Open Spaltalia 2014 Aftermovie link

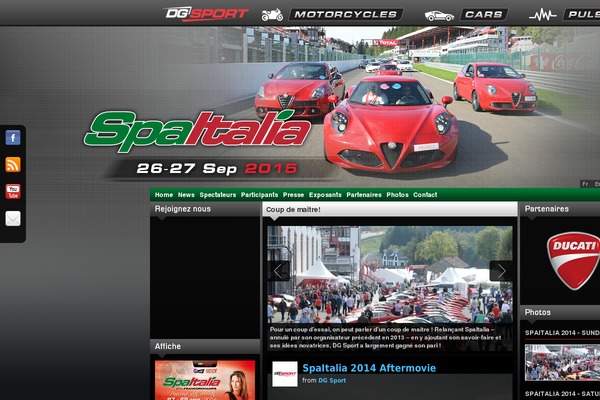369,368
